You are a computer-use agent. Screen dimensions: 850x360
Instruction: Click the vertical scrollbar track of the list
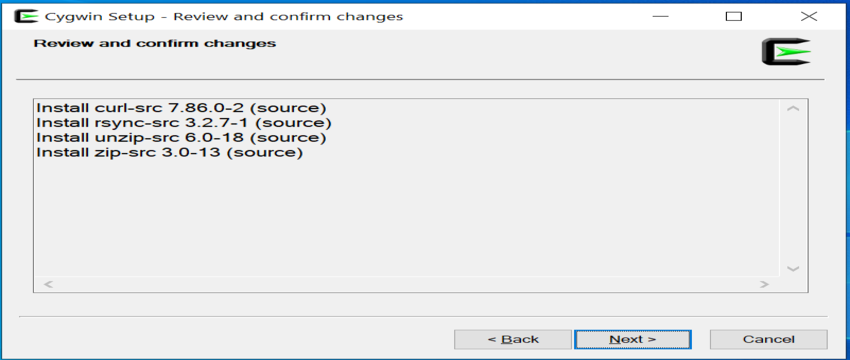793,189
